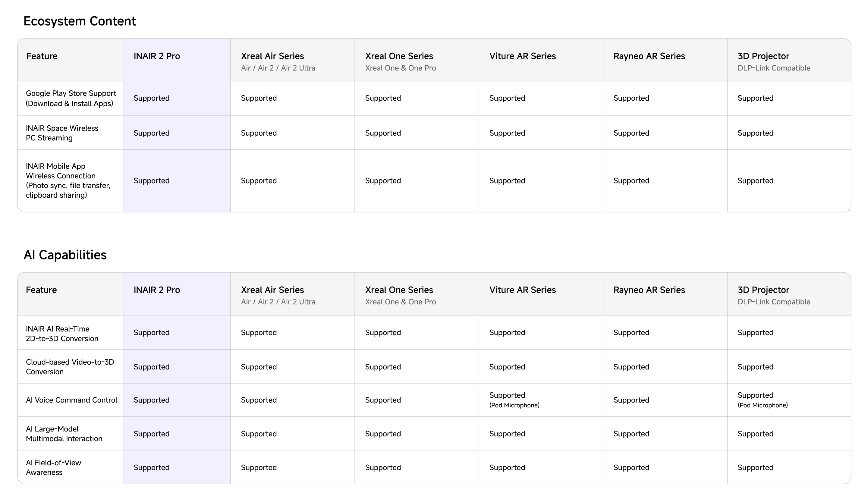Image resolution: width=868 pixels, height=502 pixels.
Task: Select the Cloud-based Video-to-3D Conversion row label
Action: 70,367
